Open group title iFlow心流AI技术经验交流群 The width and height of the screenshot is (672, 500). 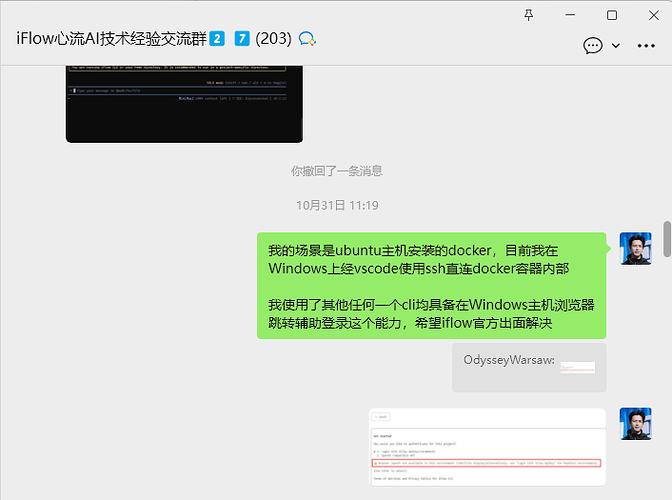pyautogui.click(x=112, y=38)
